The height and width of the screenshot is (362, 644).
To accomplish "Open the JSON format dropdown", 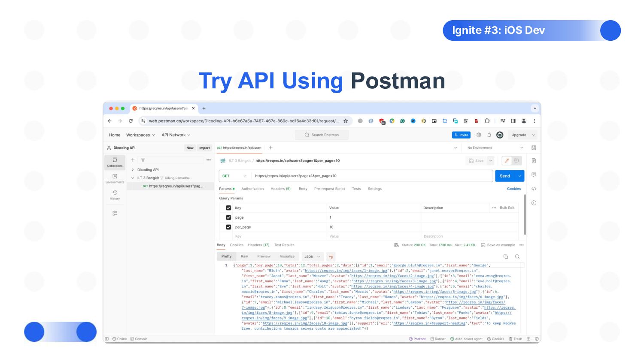I will pos(312,256).
